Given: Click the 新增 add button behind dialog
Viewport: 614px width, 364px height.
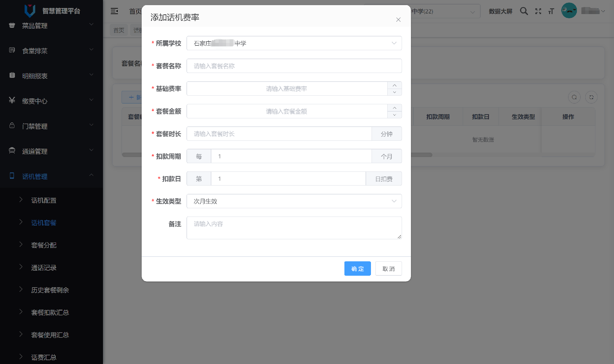Looking at the screenshot, I should [132, 97].
